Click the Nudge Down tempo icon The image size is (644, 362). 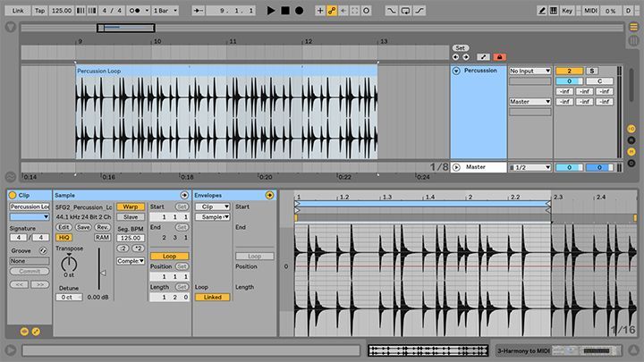[80, 11]
